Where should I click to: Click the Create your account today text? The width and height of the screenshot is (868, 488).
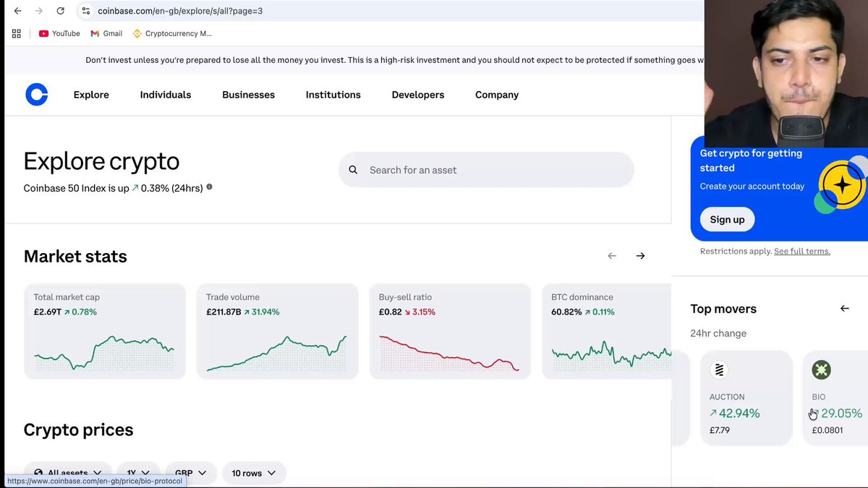tap(752, 187)
